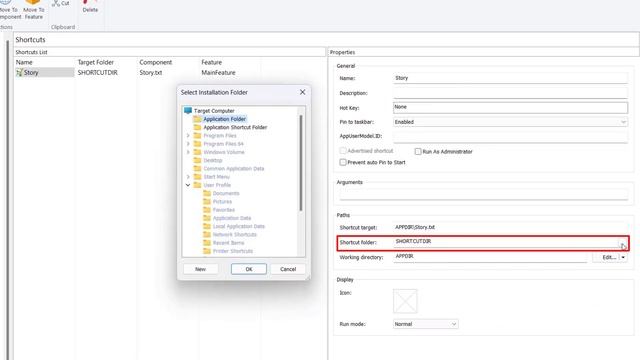Open the Run mode dropdown

453,324
